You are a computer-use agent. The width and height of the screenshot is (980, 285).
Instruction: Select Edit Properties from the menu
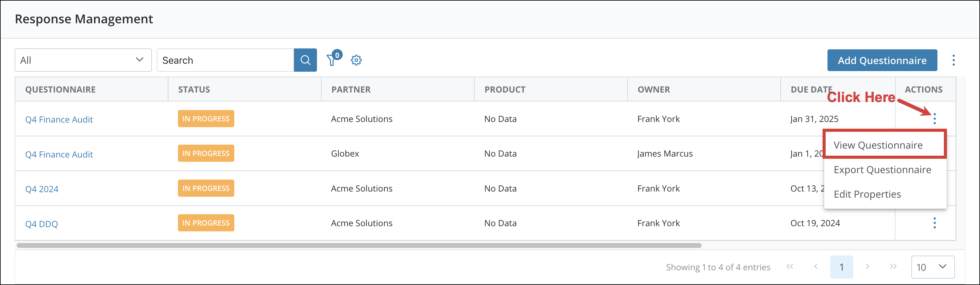(867, 194)
